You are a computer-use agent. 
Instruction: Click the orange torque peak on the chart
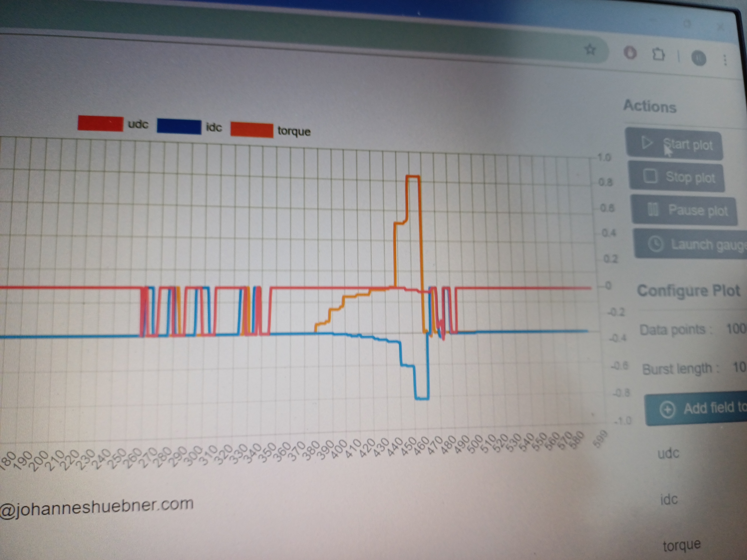point(413,176)
